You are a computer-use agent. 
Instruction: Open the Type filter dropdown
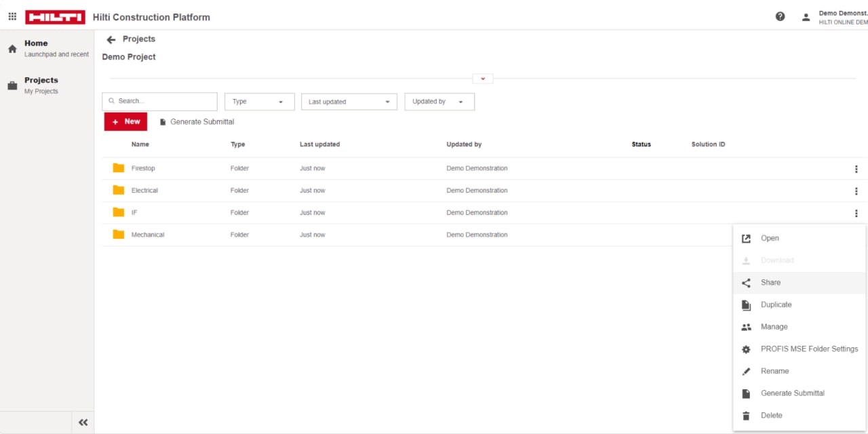[259, 101]
